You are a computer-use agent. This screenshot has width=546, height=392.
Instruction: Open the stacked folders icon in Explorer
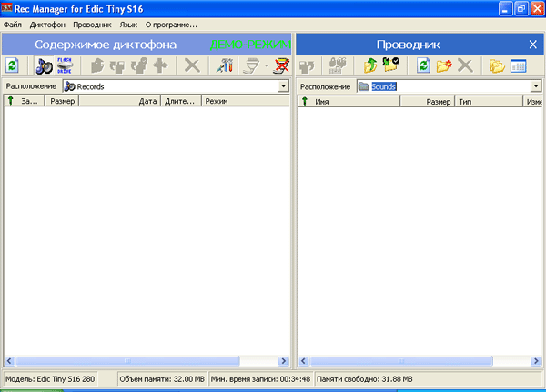[497, 65]
